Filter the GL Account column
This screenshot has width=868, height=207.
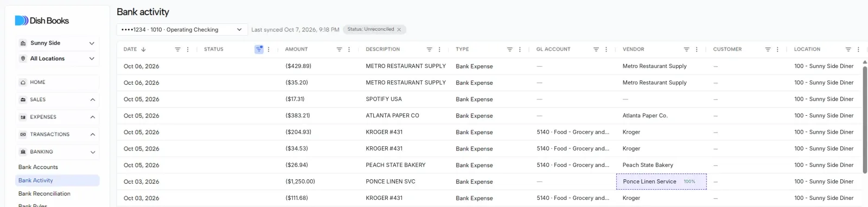596,49
